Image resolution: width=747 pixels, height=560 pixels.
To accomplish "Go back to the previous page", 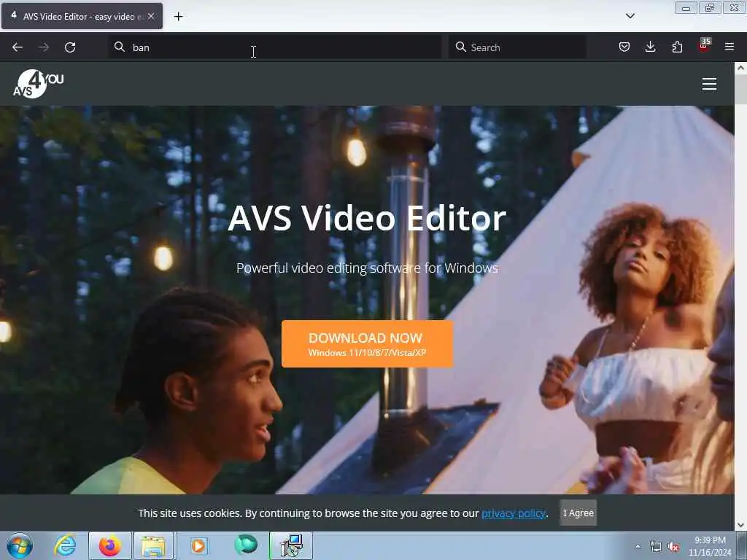I will (x=18, y=47).
